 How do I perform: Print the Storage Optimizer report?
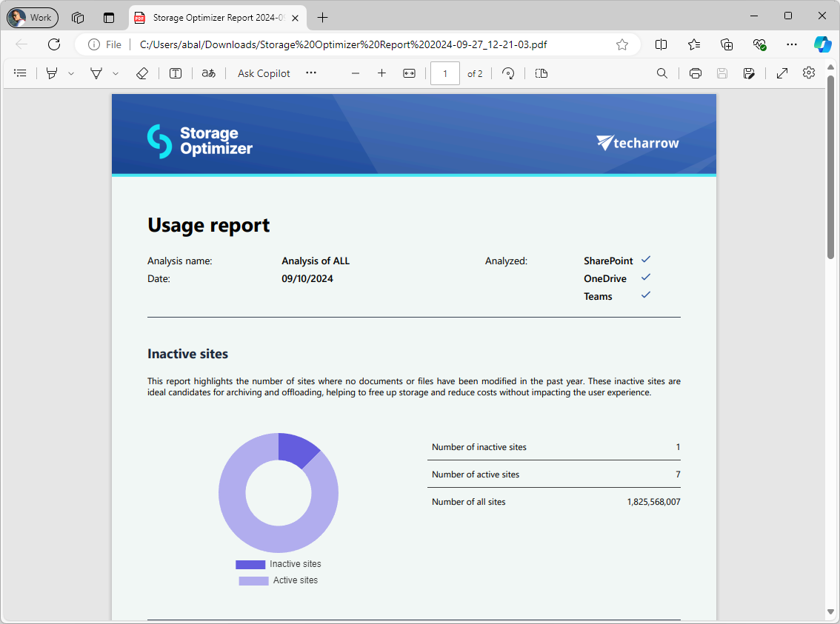pos(695,73)
